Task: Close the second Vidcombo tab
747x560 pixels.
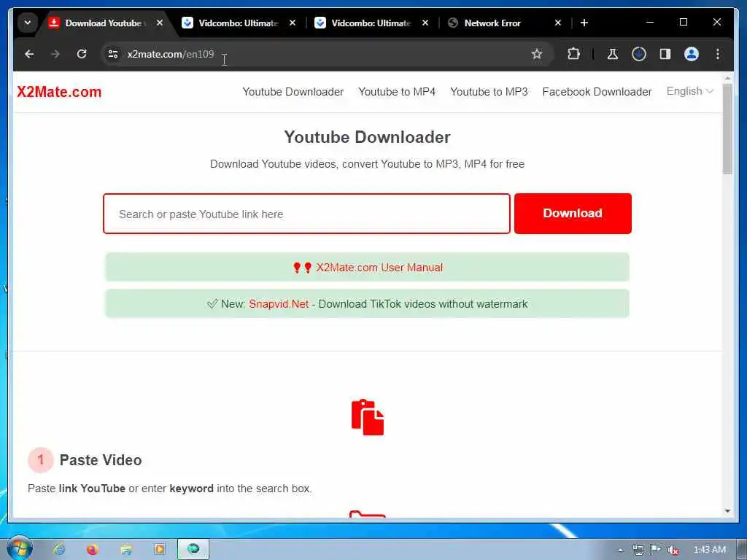Action: [425, 23]
